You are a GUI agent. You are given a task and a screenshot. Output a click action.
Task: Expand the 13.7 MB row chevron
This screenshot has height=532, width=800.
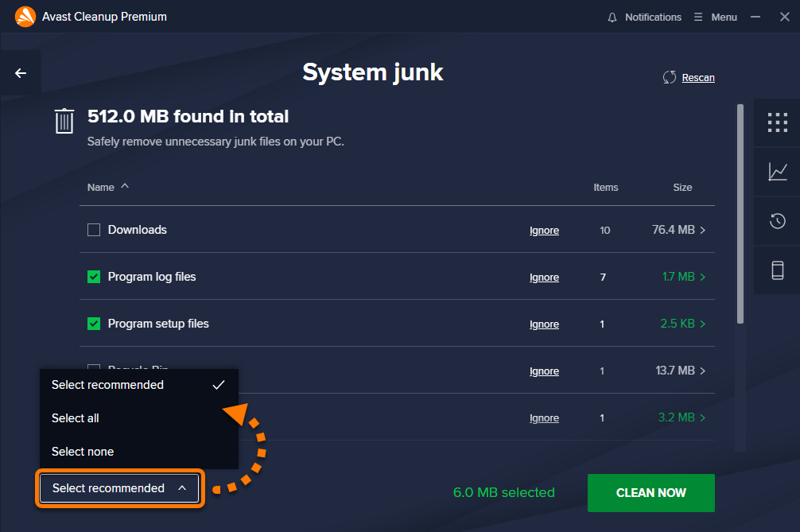coord(702,371)
